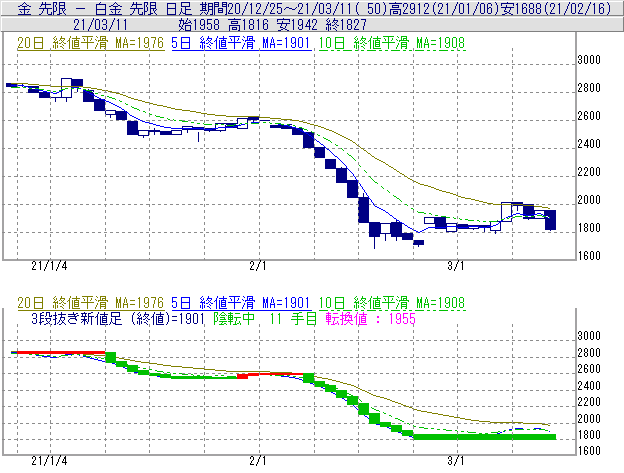Click upper chart 3000 price axis label
This screenshot has height=473, width=624.
pyautogui.click(x=589, y=60)
